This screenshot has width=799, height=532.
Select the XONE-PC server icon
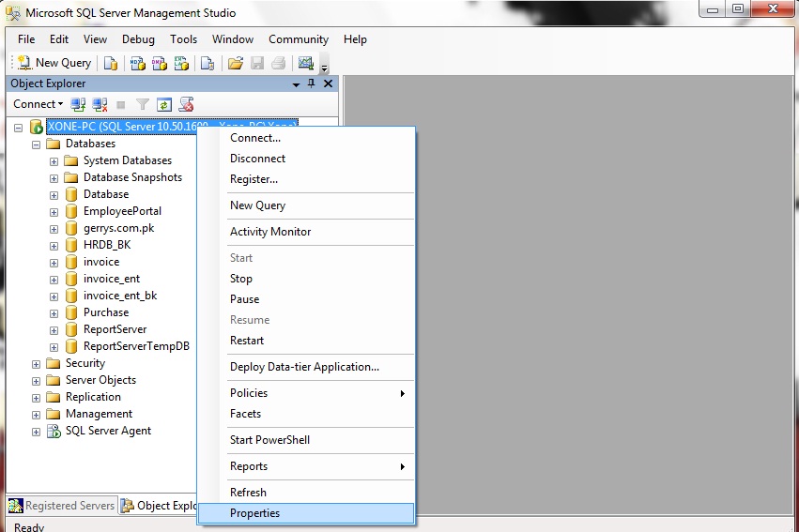(37, 127)
